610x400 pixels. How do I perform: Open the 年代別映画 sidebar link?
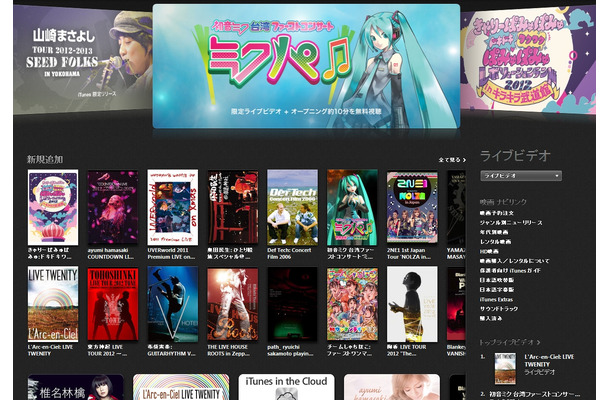pos(494,232)
